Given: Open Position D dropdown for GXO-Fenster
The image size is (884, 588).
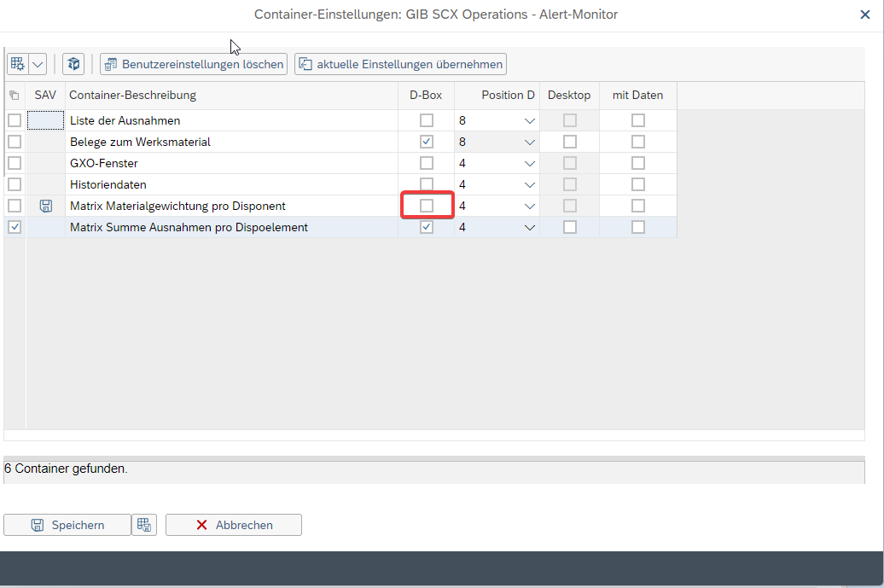Looking at the screenshot, I should click(x=529, y=164).
